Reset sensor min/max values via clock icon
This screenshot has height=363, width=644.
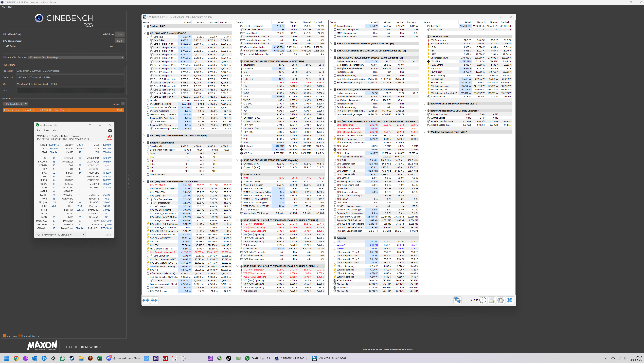(x=482, y=300)
